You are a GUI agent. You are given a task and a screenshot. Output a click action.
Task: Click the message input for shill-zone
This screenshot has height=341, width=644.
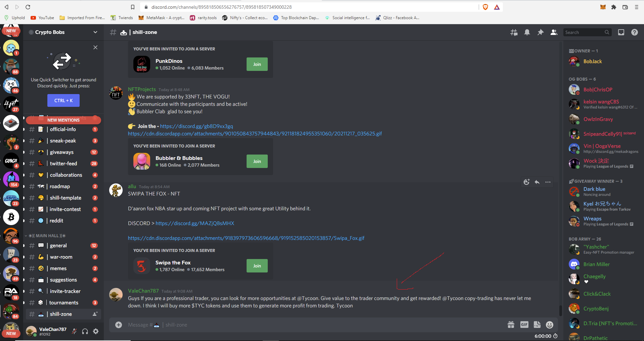312,325
